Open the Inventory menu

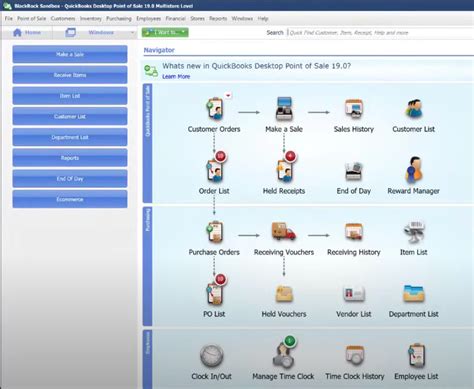coord(91,19)
